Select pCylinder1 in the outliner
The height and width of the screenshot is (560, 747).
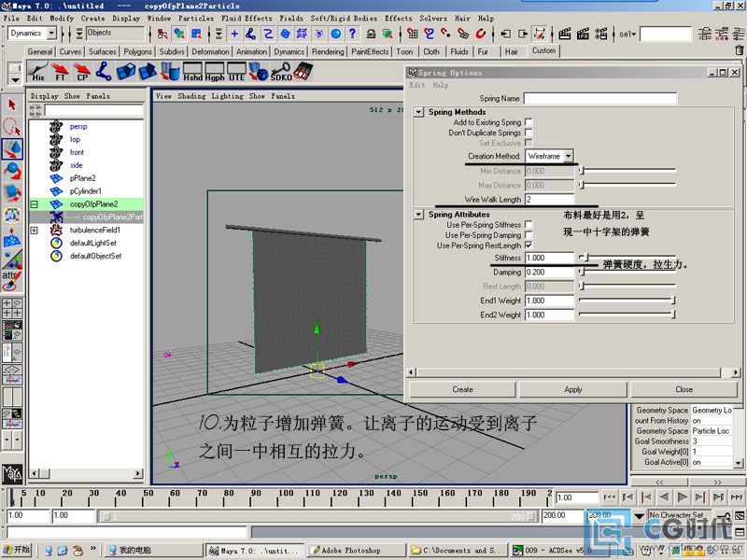[86, 191]
